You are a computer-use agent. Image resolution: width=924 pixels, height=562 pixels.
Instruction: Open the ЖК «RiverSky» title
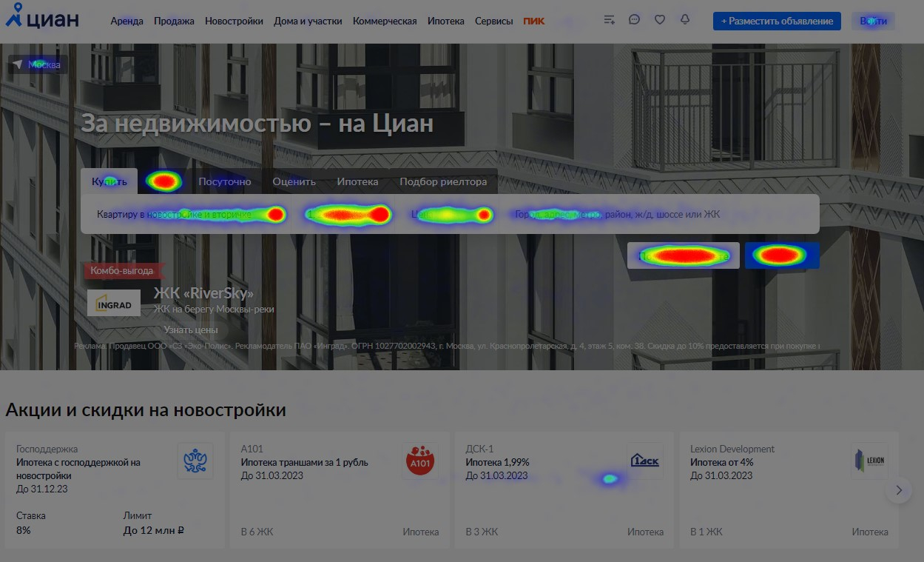pos(203,293)
